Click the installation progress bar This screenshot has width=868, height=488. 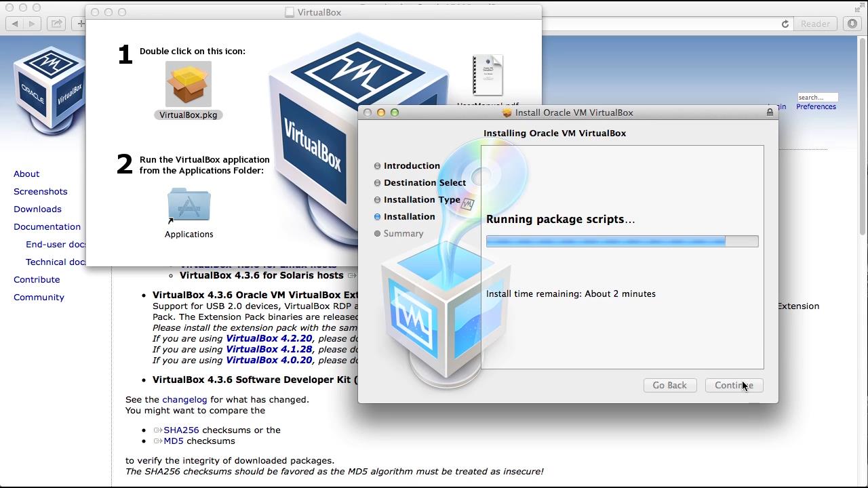click(x=622, y=241)
